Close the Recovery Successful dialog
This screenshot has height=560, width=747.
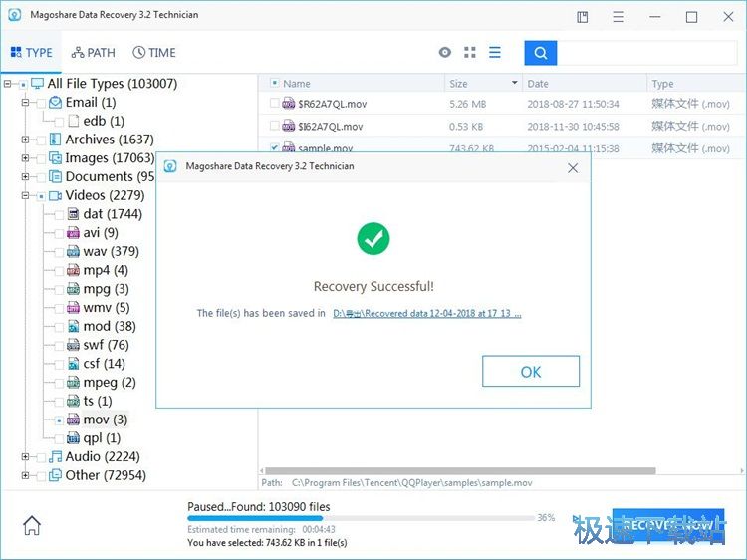tap(573, 167)
